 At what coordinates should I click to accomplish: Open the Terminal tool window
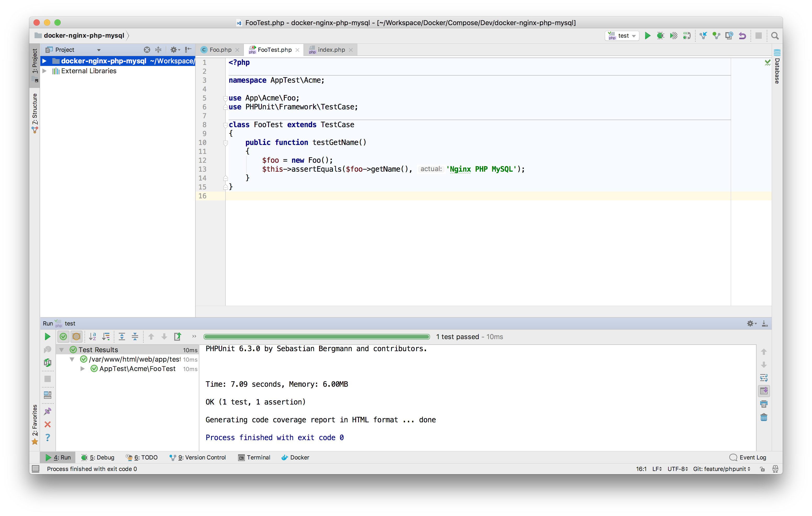pos(258,457)
